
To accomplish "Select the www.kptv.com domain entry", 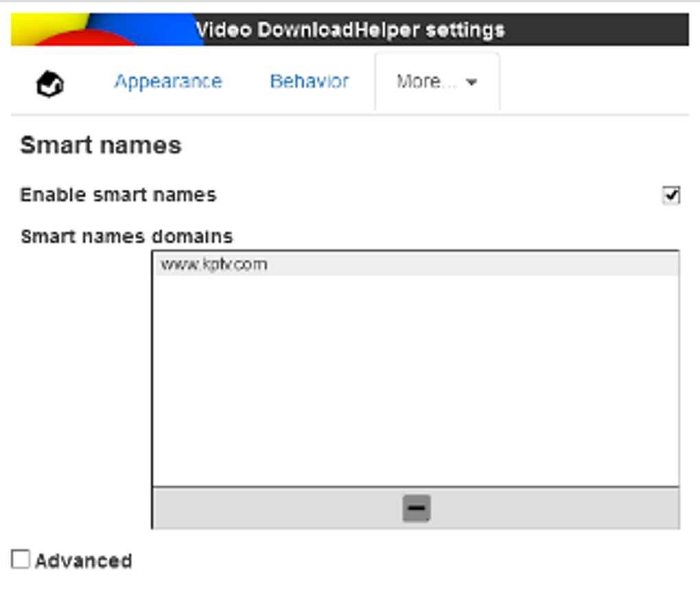I will pyautogui.click(x=416, y=264).
